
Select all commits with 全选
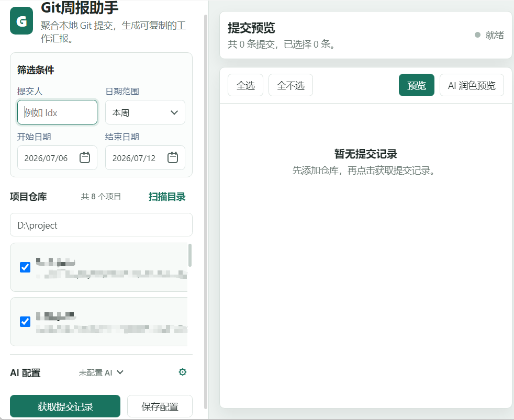click(245, 85)
